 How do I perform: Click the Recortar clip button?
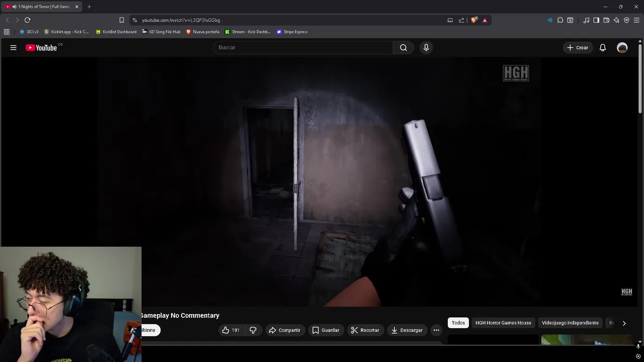[365, 330]
